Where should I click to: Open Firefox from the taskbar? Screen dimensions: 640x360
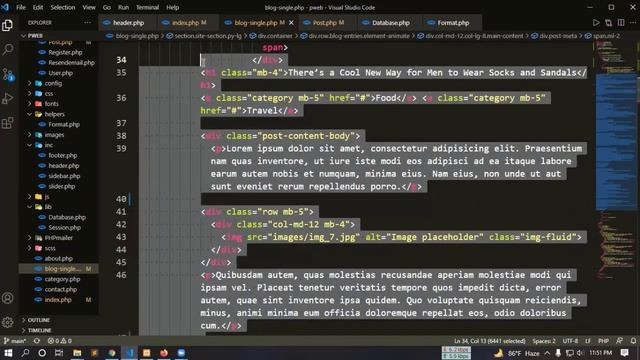(x=164, y=353)
